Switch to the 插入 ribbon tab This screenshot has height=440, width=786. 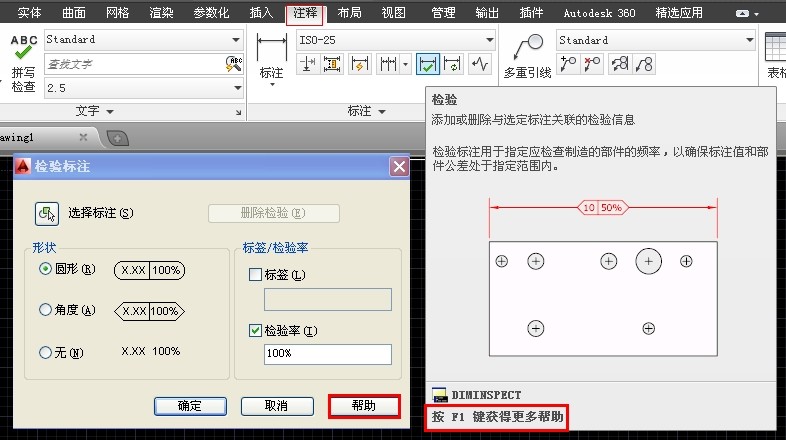click(x=261, y=13)
